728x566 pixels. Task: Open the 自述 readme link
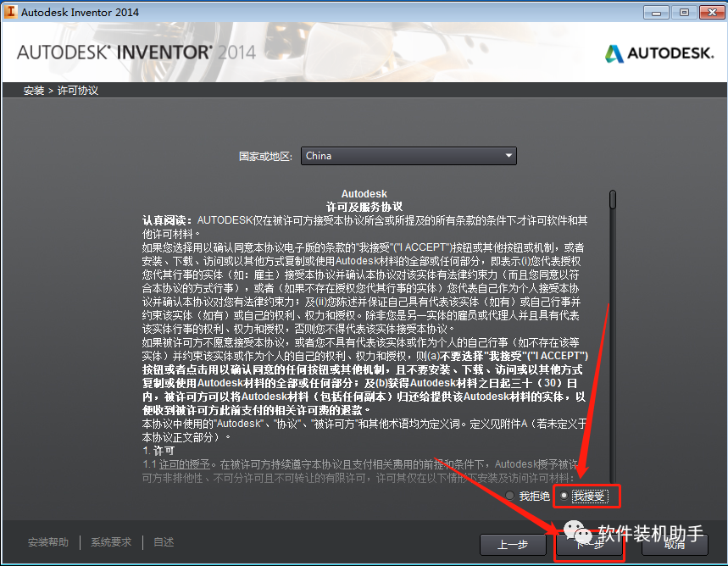point(164,542)
